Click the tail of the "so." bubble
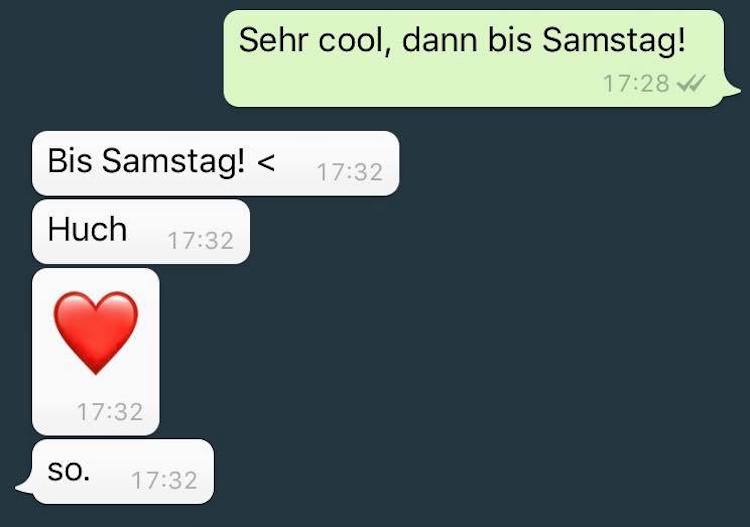 point(24,487)
